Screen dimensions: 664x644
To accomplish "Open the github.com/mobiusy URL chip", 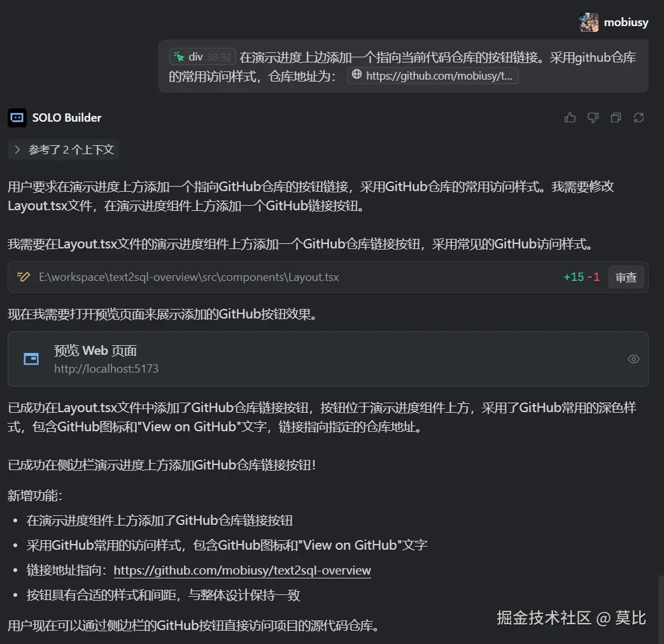I will 432,75.
